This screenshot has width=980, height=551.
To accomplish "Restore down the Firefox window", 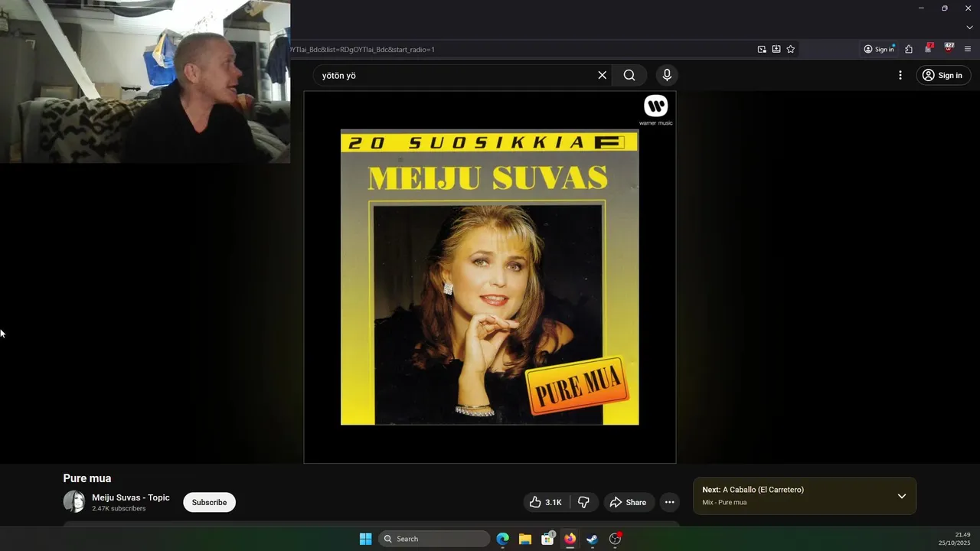I will [x=945, y=8].
